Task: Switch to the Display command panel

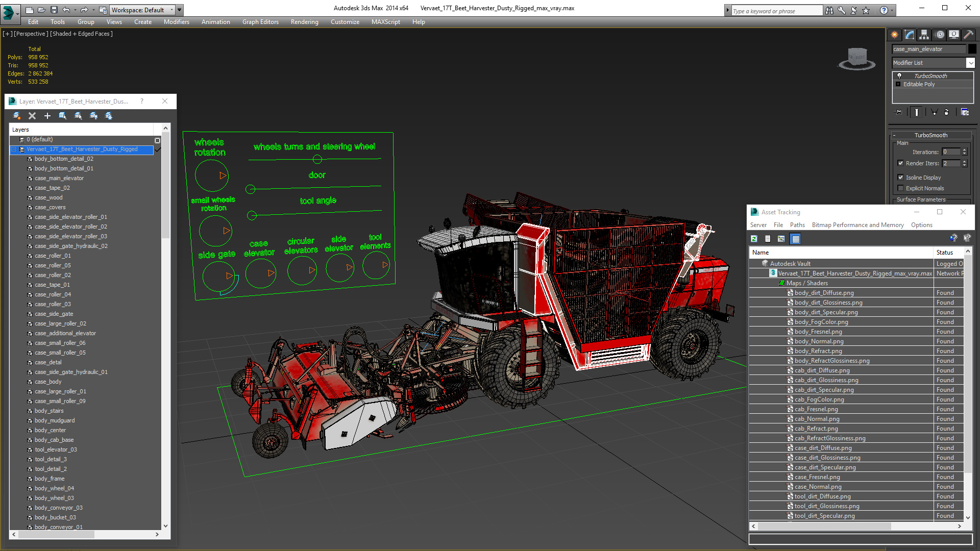Action: (x=954, y=35)
